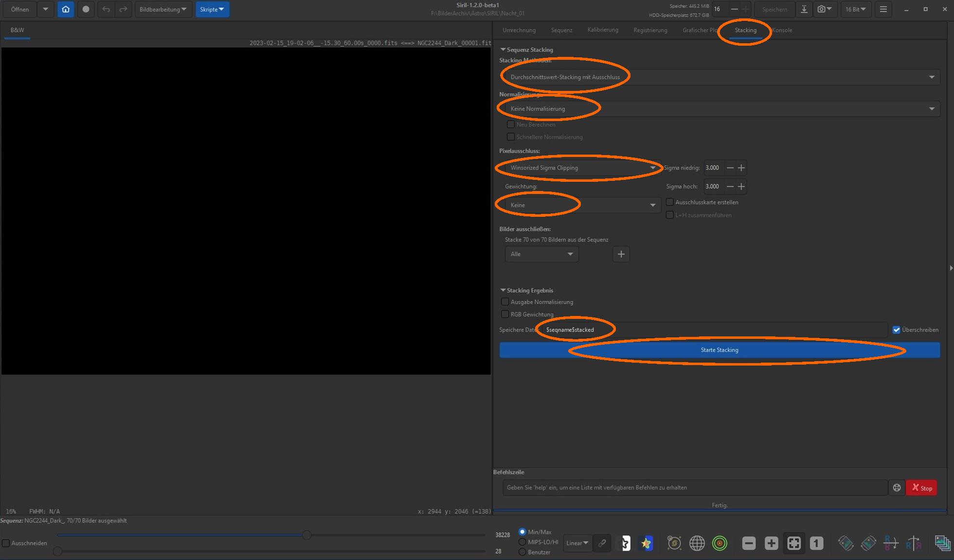Click the home directory icon
The image size is (954, 560).
coord(66,9)
